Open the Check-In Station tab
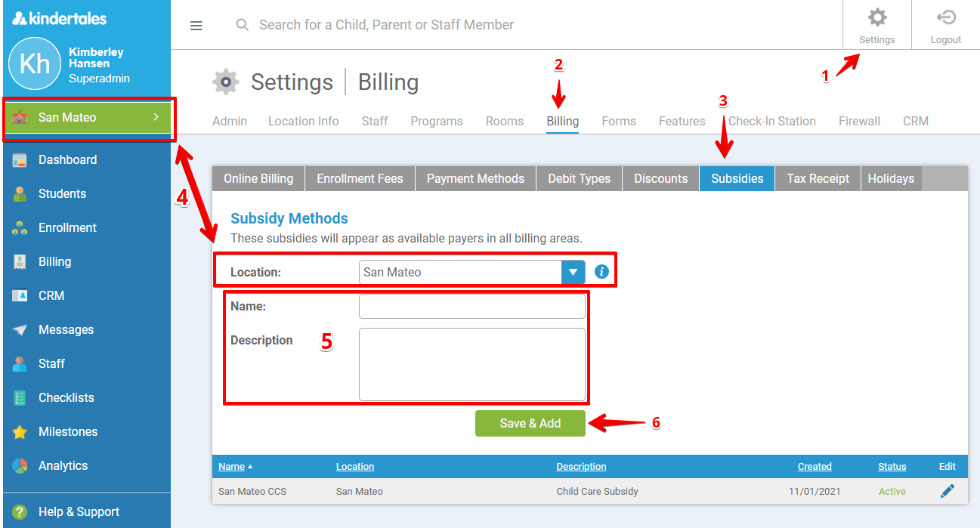 tap(771, 121)
